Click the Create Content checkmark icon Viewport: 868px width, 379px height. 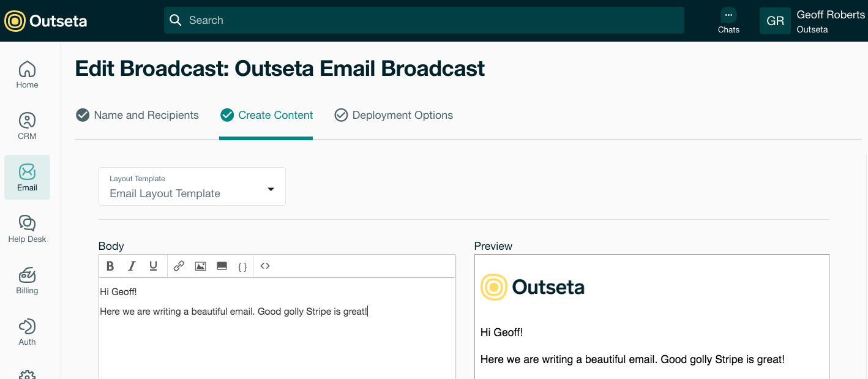tap(227, 115)
